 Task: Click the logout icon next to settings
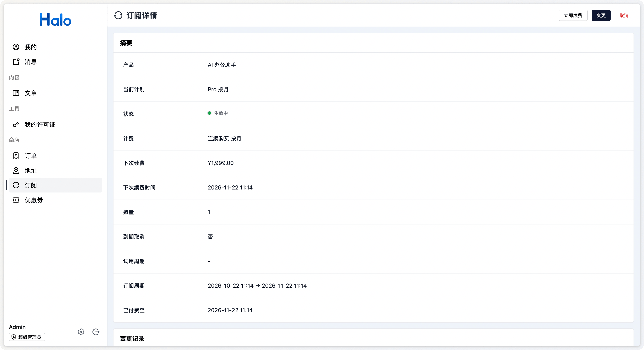(x=96, y=332)
